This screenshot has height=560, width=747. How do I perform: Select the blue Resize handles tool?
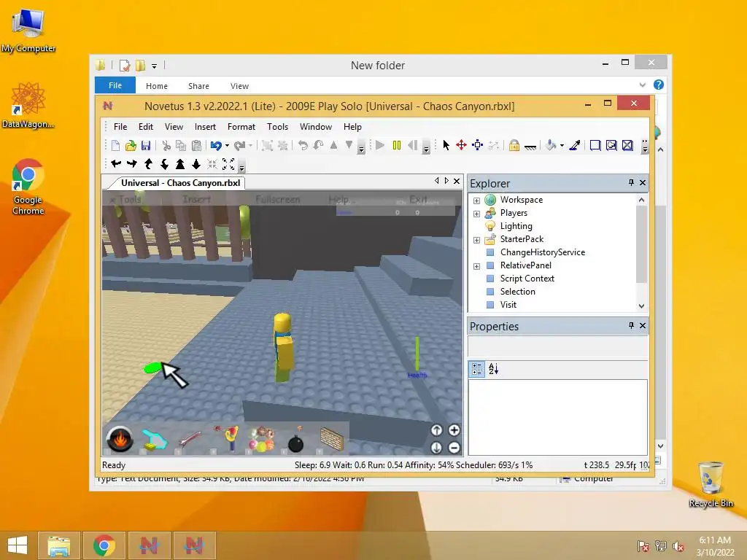point(477,145)
